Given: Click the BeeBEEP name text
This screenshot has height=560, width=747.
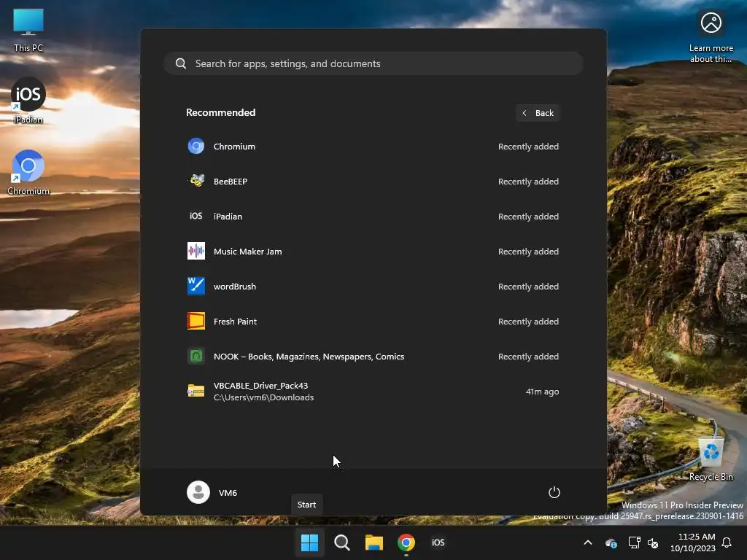Looking at the screenshot, I should pyautogui.click(x=231, y=182).
